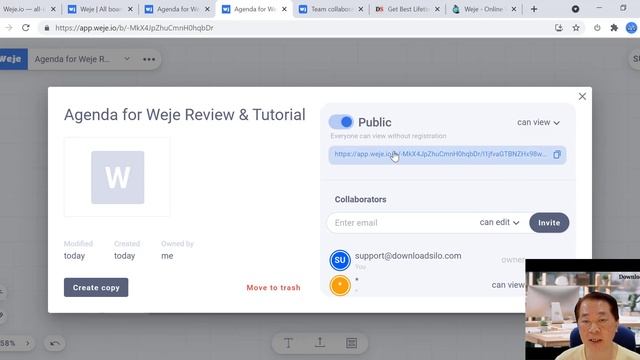Image resolution: width=640 pixels, height=360 pixels.
Task: Open the 'can edit' invite permission dropdown
Action: tap(499, 222)
